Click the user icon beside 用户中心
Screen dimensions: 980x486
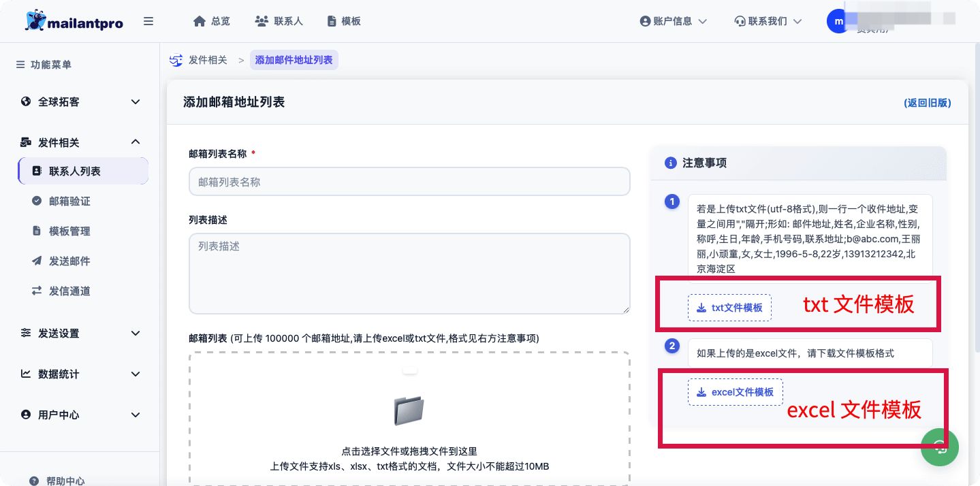pyautogui.click(x=26, y=415)
